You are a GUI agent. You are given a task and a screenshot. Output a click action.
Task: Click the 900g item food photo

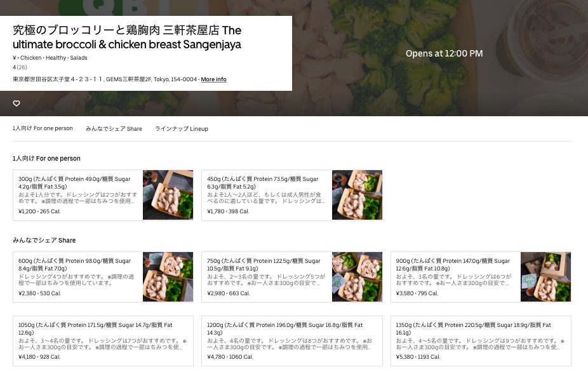tap(545, 277)
